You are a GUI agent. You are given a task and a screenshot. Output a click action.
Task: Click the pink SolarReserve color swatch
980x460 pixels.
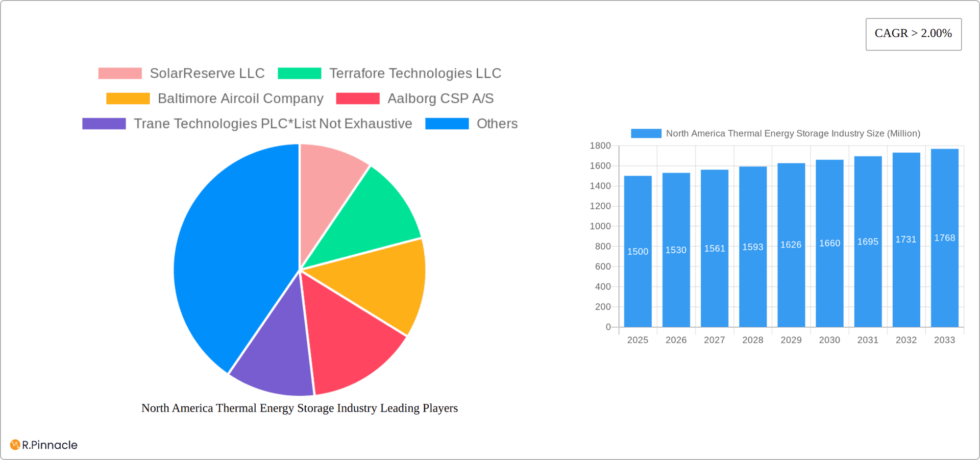(x=119, y=73)
